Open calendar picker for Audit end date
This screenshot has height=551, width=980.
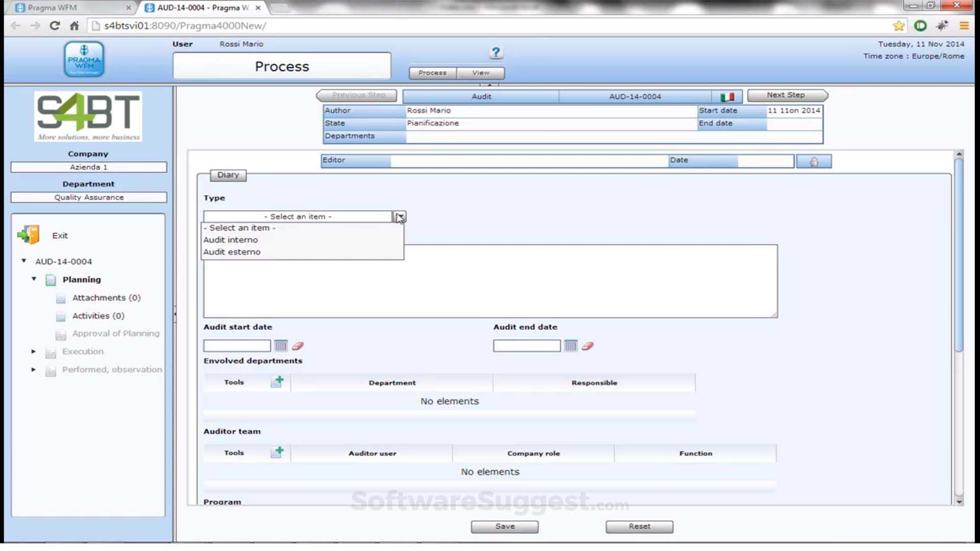click(571, 346)
